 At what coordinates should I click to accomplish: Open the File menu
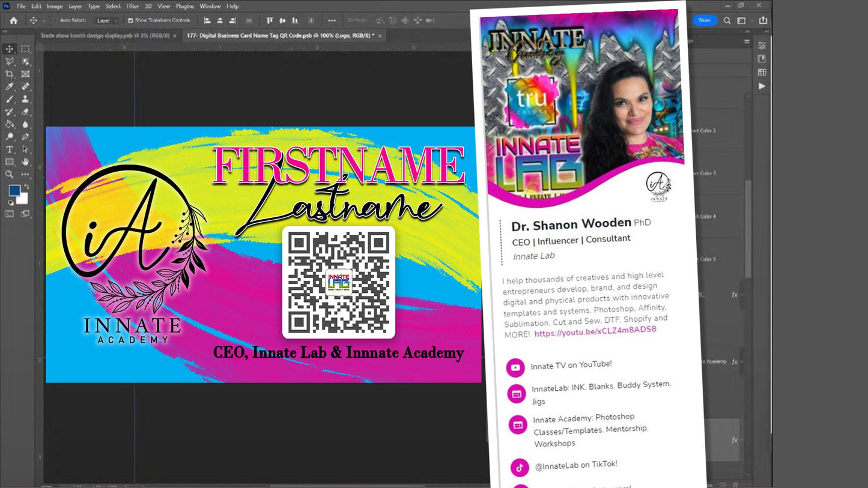pos(21,6)
